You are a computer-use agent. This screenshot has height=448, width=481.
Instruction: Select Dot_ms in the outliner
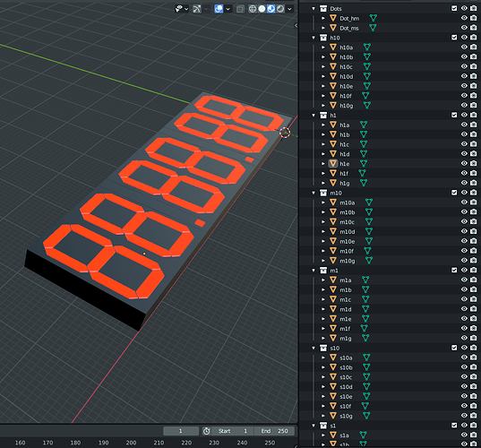coord(349,28)
